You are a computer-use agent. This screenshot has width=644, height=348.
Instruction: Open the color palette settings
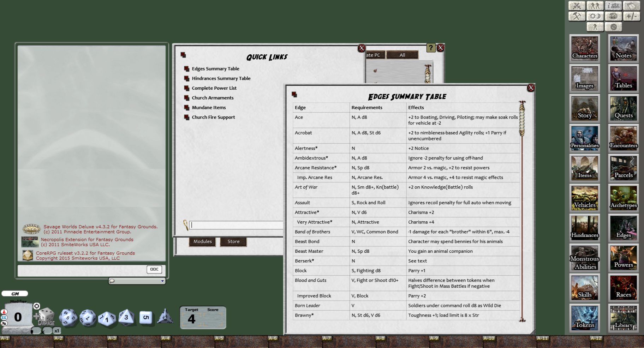613,16
